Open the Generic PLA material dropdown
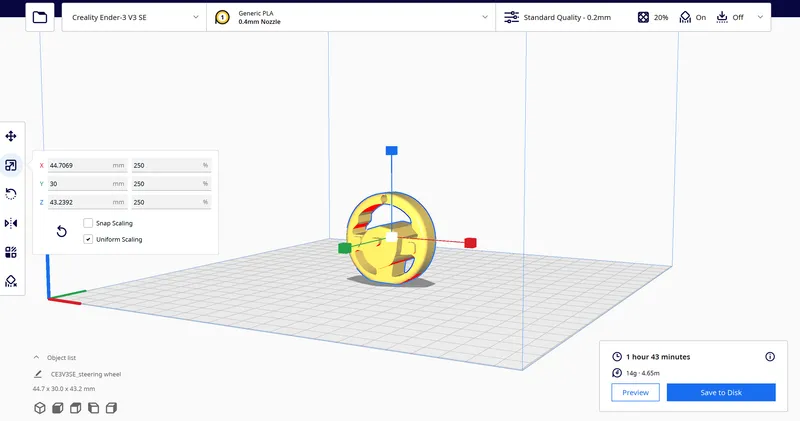The height and width of the screenshot is (421, 800). pyautogui.click(x=351, y=17)
